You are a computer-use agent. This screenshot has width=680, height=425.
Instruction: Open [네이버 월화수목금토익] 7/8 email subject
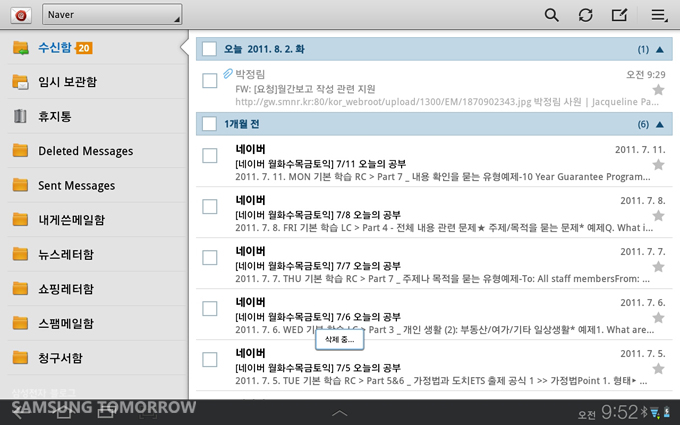(x=318, y=215)
